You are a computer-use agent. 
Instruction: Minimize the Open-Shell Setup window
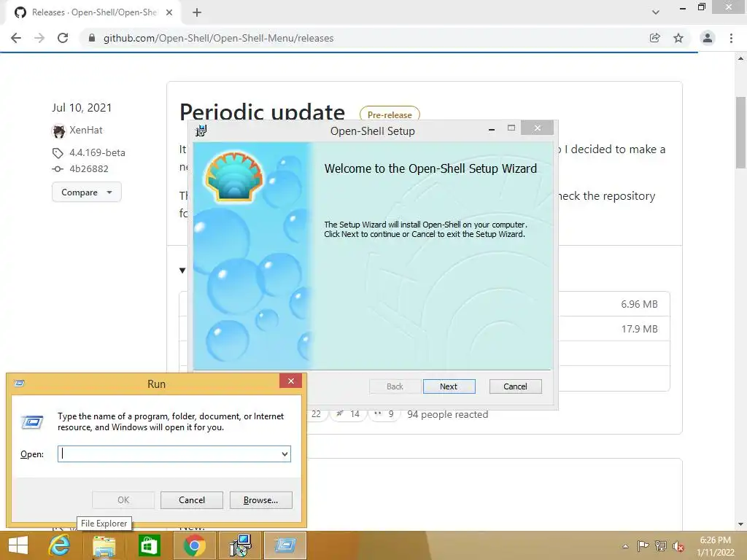pos(491,128)
